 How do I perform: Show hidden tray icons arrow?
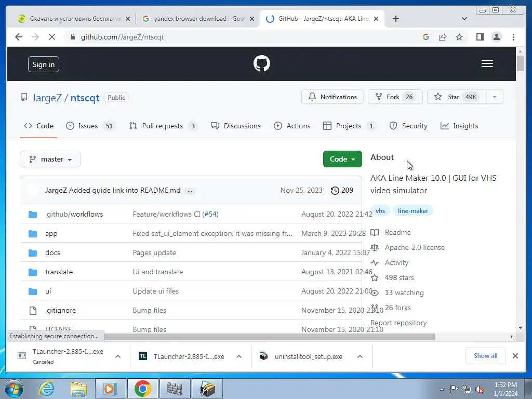click(442, 390)
